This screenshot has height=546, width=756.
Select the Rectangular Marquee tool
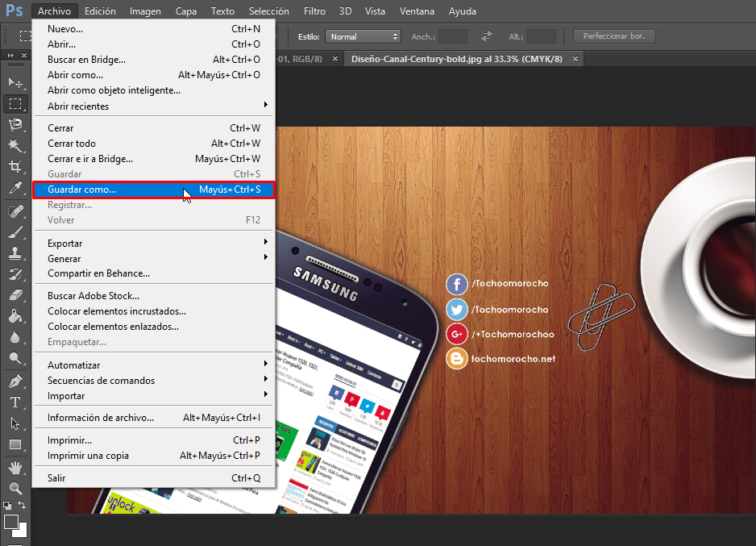pyautogui.click(x=15, y=104)
